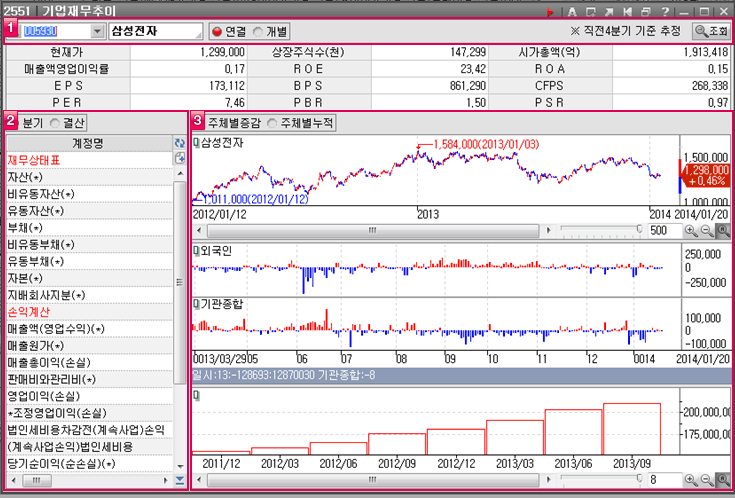The width and height of the screenshot is (735, 498).
Task: Select the 지배회사지분(*) account row
Action: [x=89, y=295]
